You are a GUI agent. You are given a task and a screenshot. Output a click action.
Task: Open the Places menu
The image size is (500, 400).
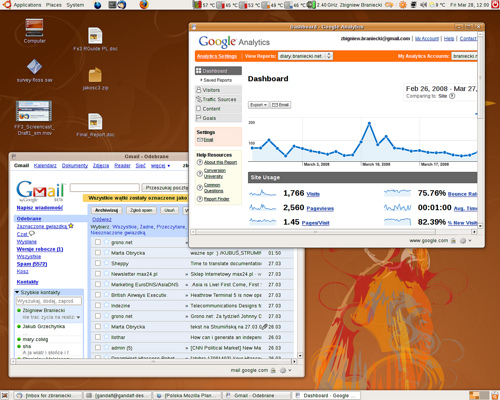coord(53,5)
